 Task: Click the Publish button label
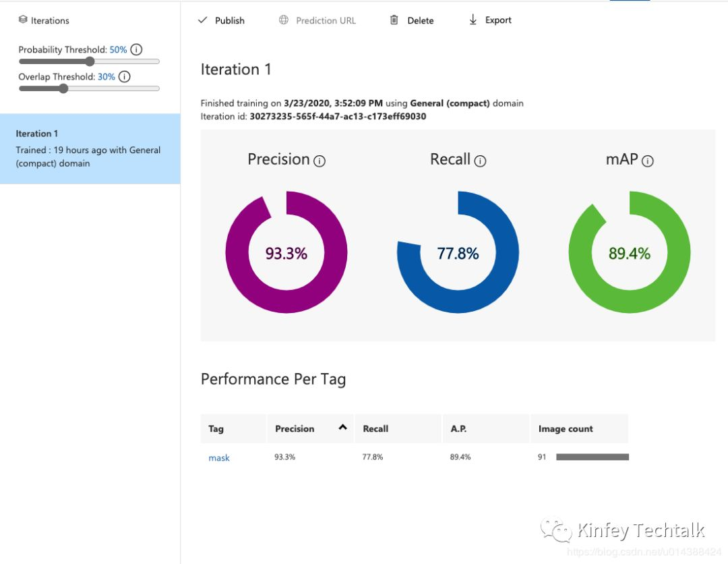coord(230,20)
